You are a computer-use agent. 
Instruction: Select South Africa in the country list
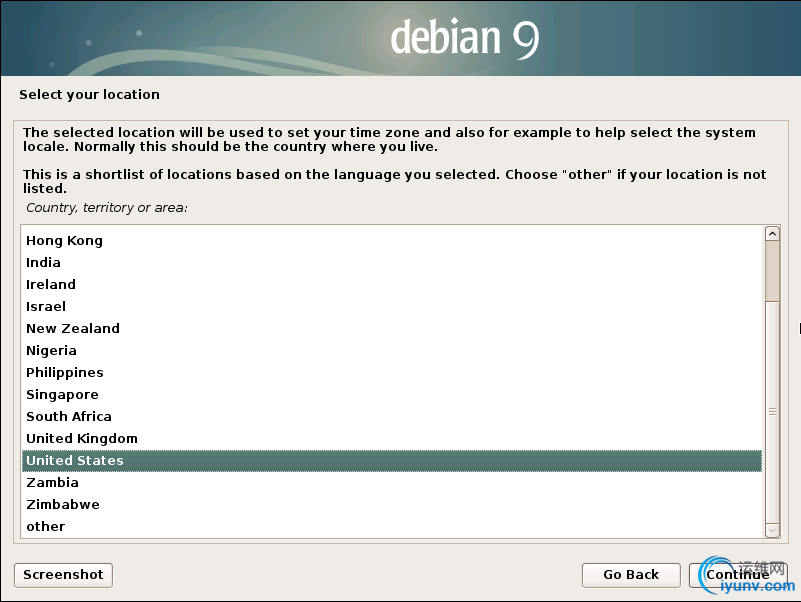pos(392,416)
